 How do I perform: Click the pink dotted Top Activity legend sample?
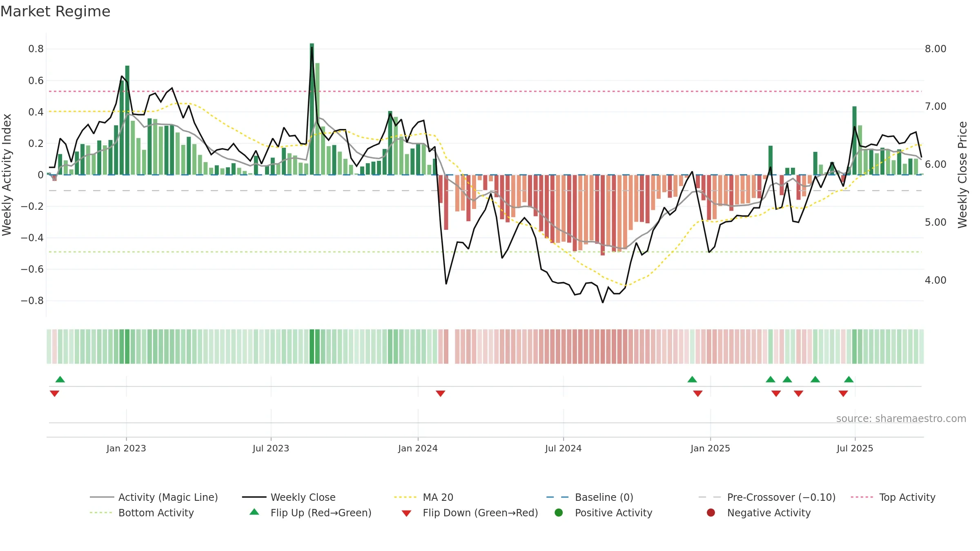862,497
